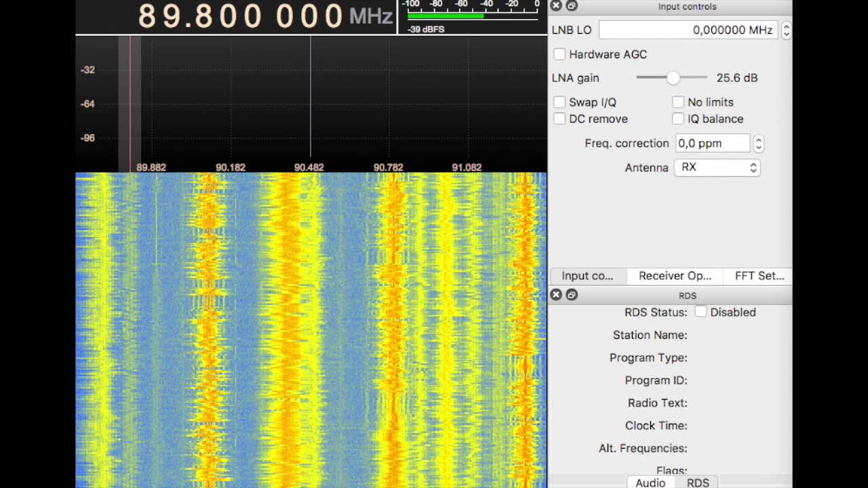Image resolution: width=868 pixels, height=488 pixels.
Task: Enable the DC remove checkbox
Action: [x=559, y=119]
